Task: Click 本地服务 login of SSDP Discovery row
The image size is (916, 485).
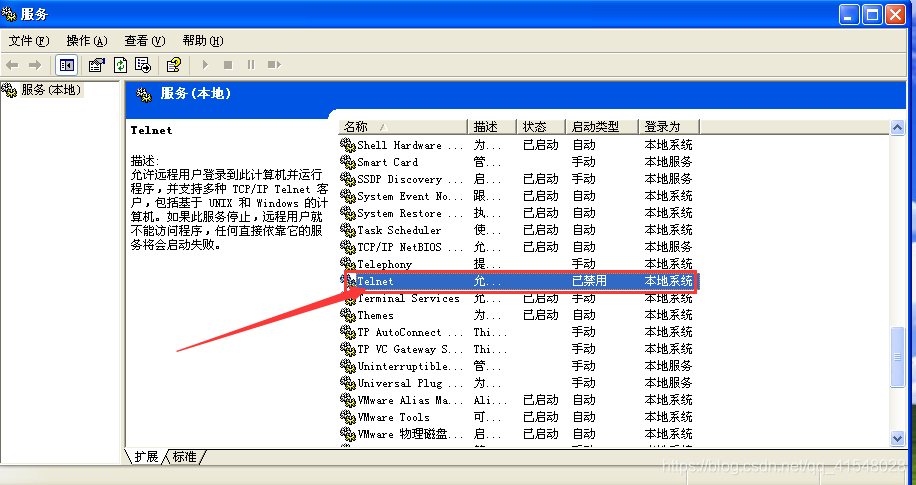Action: 668,179
